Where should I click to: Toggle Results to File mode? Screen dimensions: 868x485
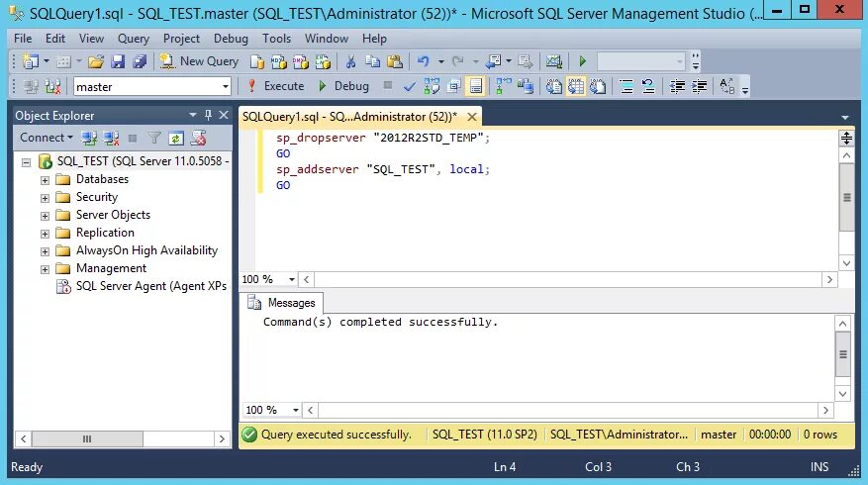[598, 86]
